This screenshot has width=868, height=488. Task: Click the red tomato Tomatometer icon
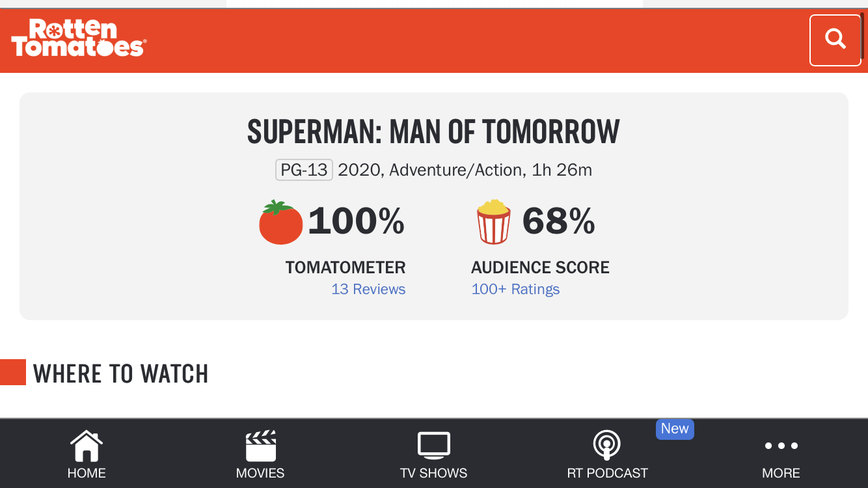[281, 223]
